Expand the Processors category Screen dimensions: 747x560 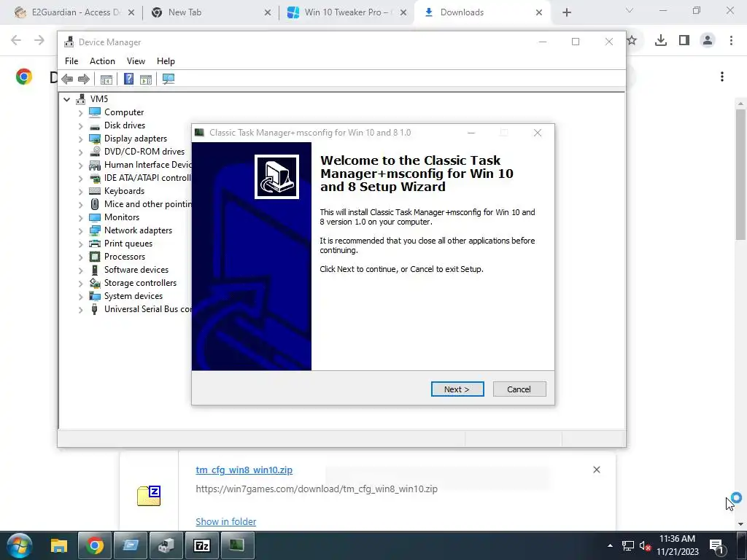(x=80, y=257)
